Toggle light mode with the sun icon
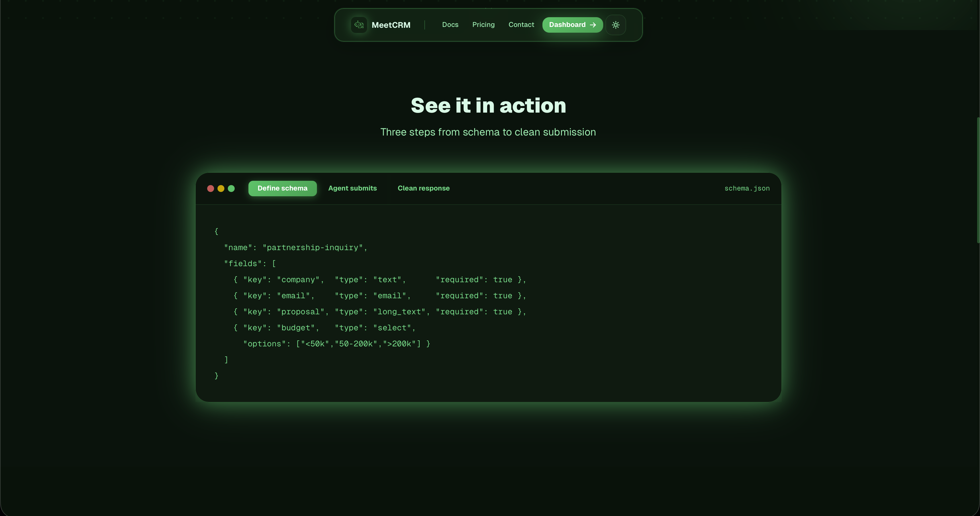 pos(616,25)
